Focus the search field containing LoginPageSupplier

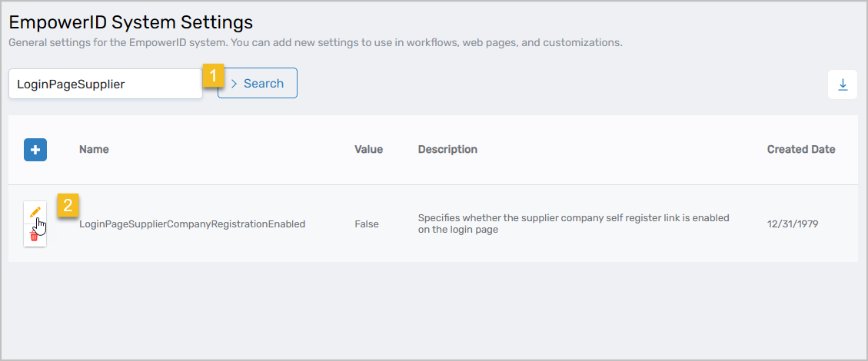pyautogui.click(x=105, y=84)
